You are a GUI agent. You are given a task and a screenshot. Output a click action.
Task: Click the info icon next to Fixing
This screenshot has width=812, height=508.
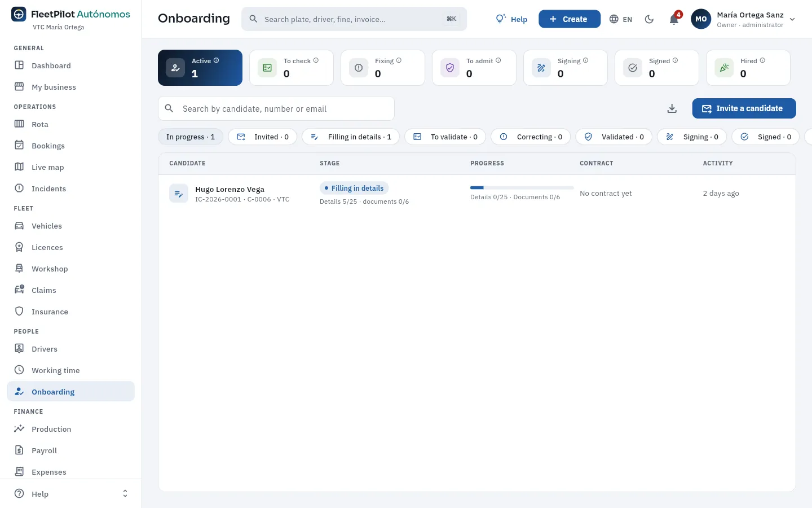coord(399,60)
